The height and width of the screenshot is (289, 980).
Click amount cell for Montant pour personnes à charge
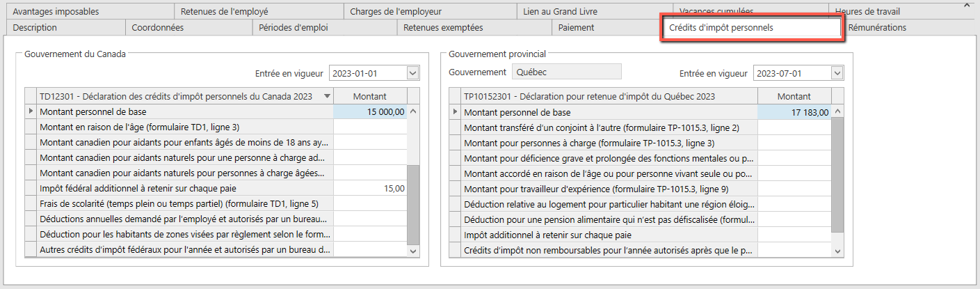[x=794, y=142]
